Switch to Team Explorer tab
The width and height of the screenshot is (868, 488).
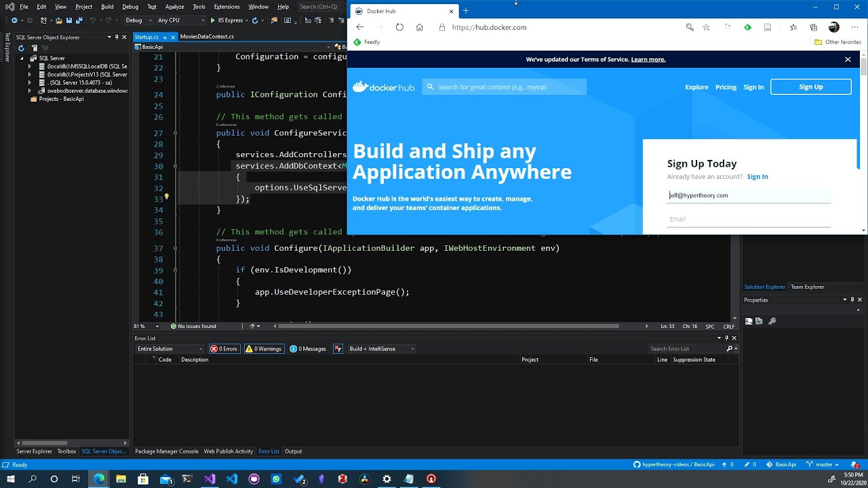(x=807, y=287)
